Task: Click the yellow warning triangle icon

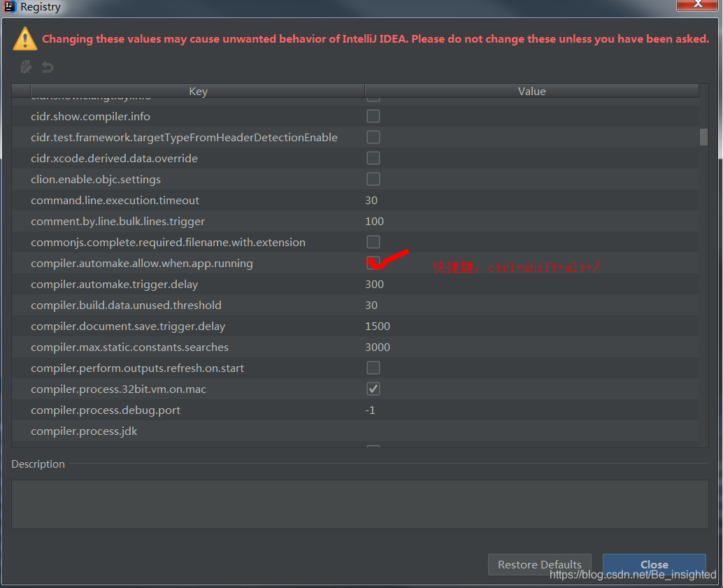Action: [x=25, y=38]
